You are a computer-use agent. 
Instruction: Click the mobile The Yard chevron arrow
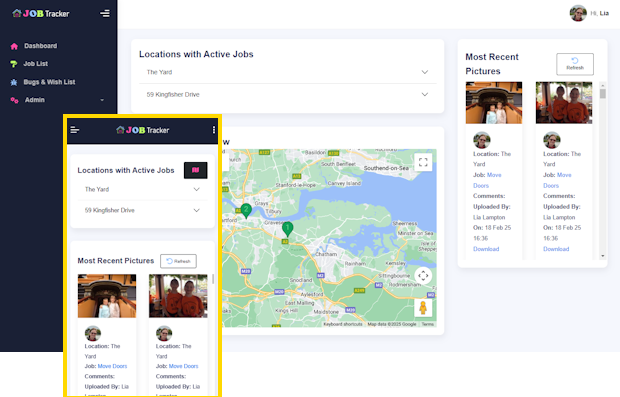coord(197,189)
